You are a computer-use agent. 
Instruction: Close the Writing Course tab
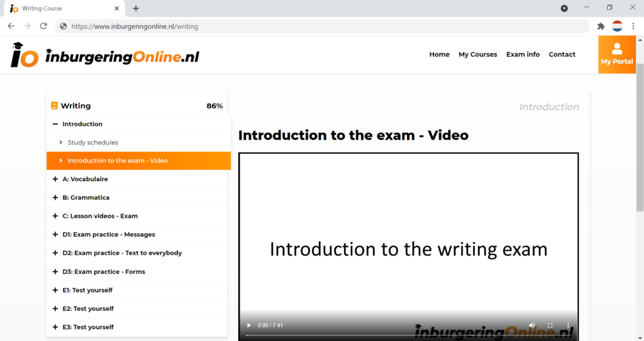click(116, 8)
